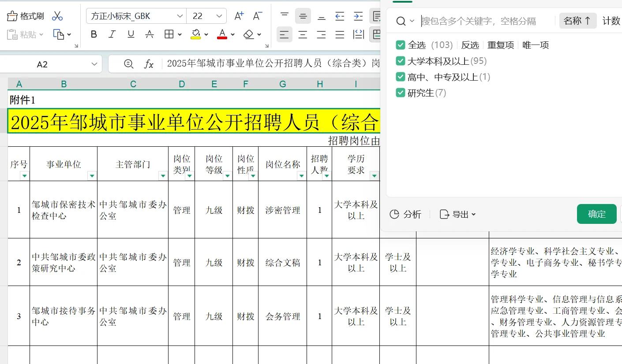Center text horizontally
The height and width of the screenshot is (364, 622).
303,34
